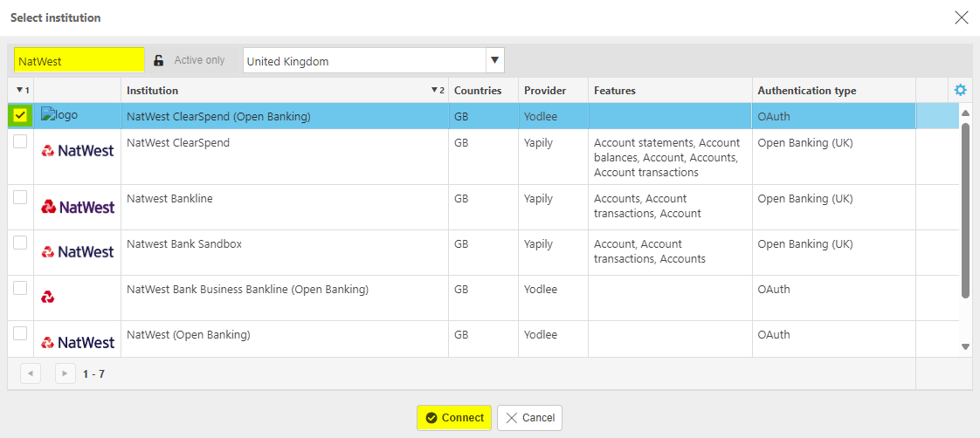The image size is (980, 438).
Task: Click the Natwest Bankline logo
Action: 78,207
